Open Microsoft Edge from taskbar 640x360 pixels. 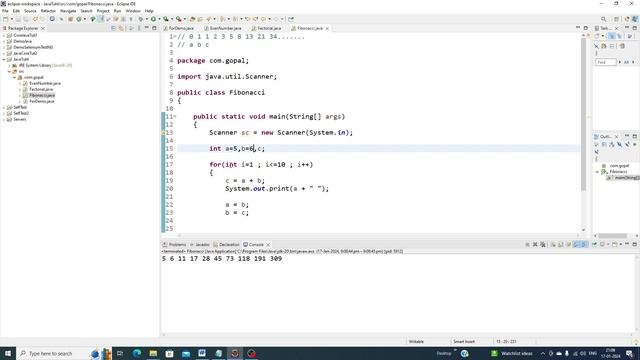137,353
